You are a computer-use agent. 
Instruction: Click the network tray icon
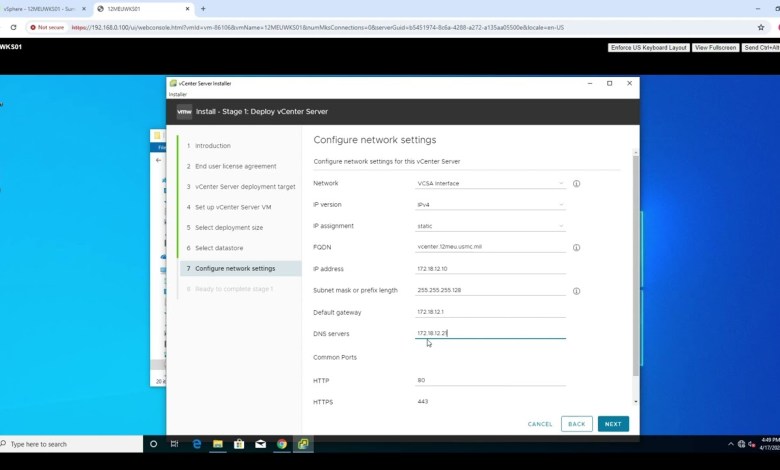(x=741, y=444)
